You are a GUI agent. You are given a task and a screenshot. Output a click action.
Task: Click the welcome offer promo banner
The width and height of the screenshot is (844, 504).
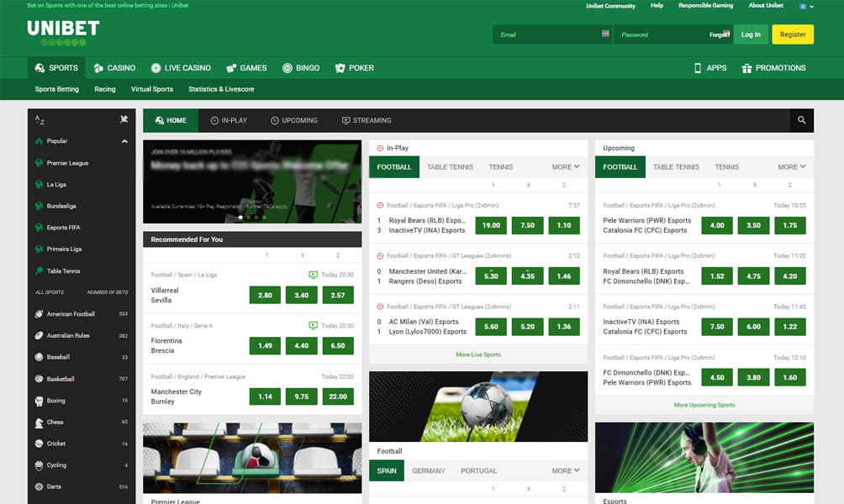click(x=252, y=181)
